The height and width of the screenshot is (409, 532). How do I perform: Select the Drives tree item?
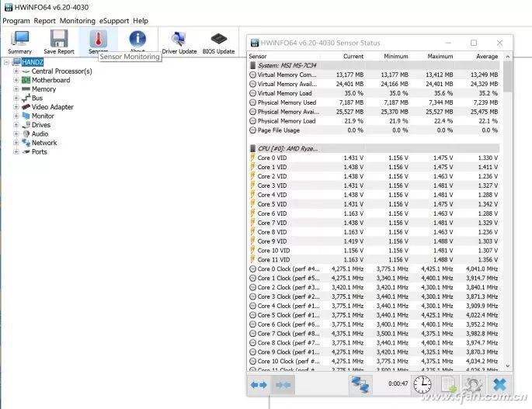point(40,125)
